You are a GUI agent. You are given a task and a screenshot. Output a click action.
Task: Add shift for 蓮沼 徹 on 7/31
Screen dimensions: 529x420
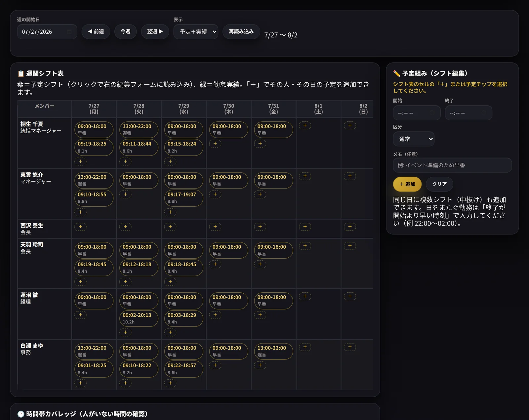260,315
